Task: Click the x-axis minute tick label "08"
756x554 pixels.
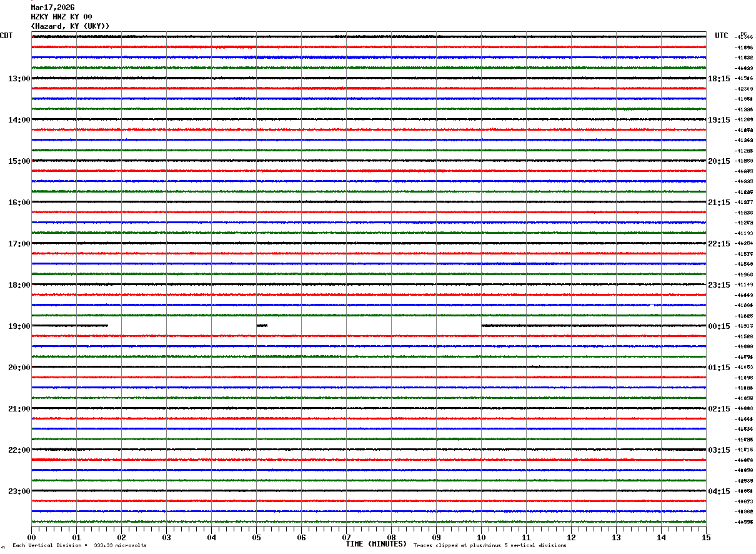Action: [391, 538]
